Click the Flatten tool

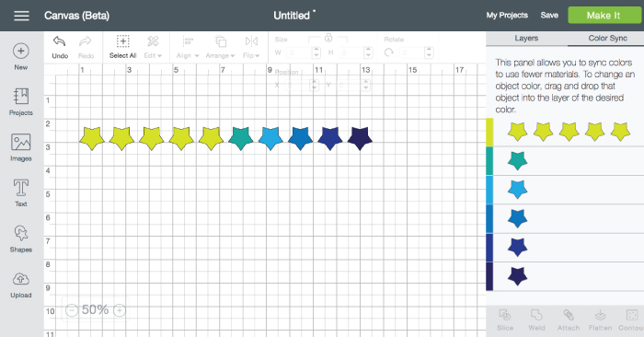(600, 320)
